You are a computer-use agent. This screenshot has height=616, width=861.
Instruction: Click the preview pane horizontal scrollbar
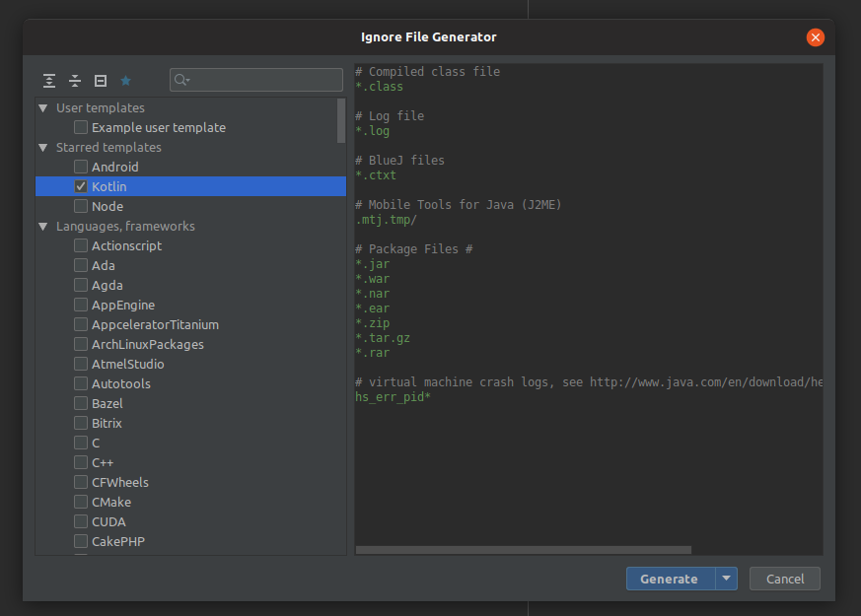[x=524, y=550]
